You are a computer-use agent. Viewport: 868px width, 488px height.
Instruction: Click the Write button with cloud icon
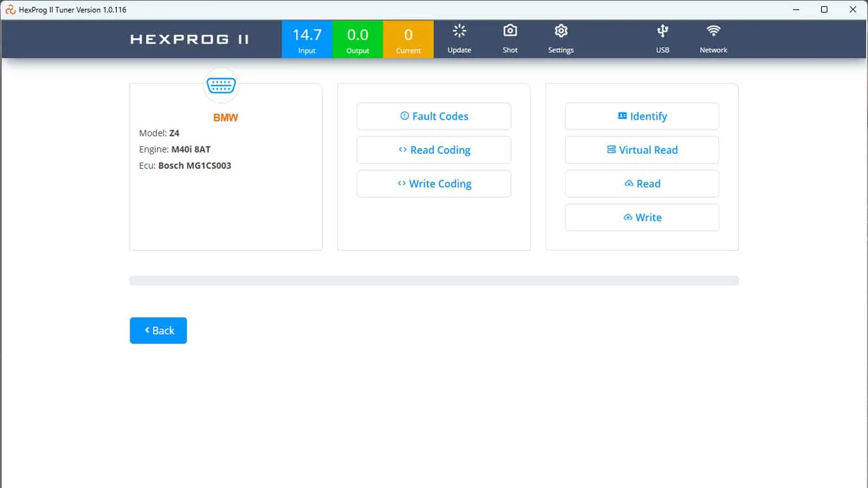coord(642,217)
